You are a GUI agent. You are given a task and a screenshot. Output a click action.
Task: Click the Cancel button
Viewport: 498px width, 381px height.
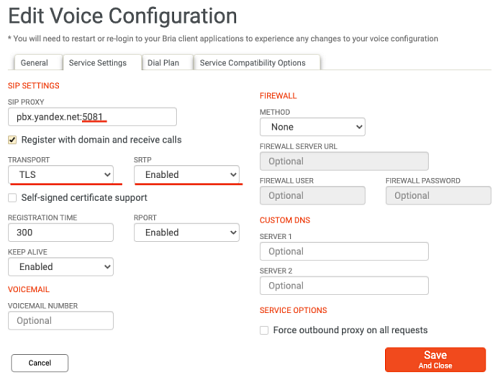(x=40, y=363)
